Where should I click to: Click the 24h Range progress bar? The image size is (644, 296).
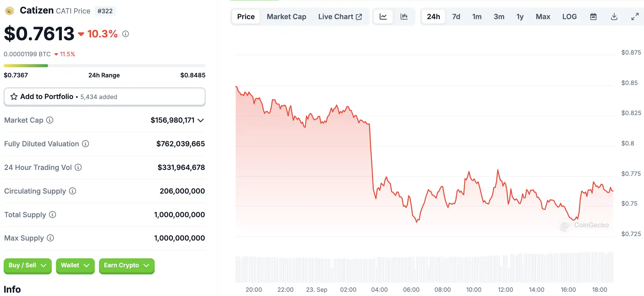pyautogui.click(x=104, y=66)
